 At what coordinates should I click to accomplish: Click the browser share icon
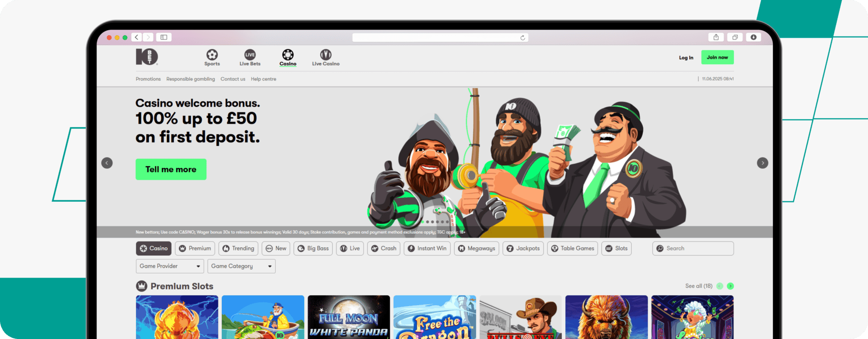click(716, 37)
